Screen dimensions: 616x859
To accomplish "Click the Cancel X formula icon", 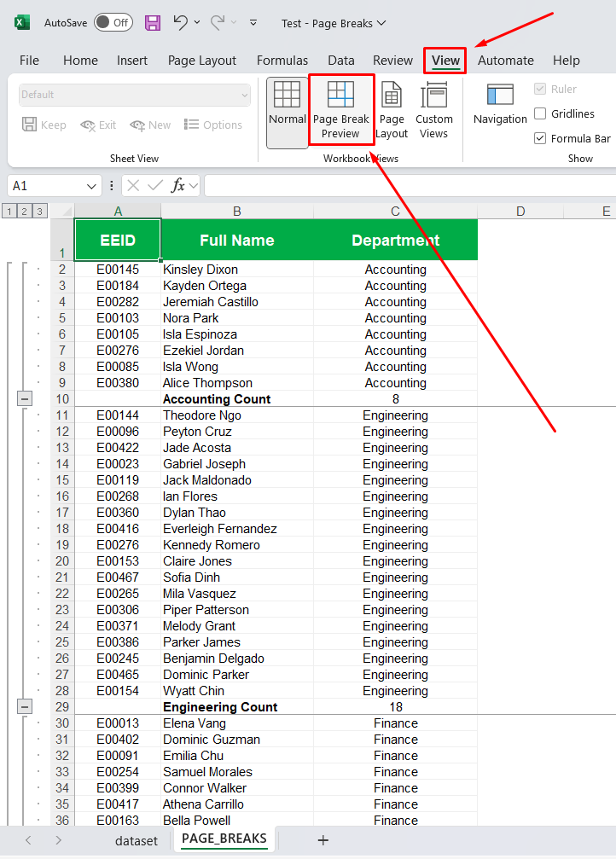I will 133,186.
